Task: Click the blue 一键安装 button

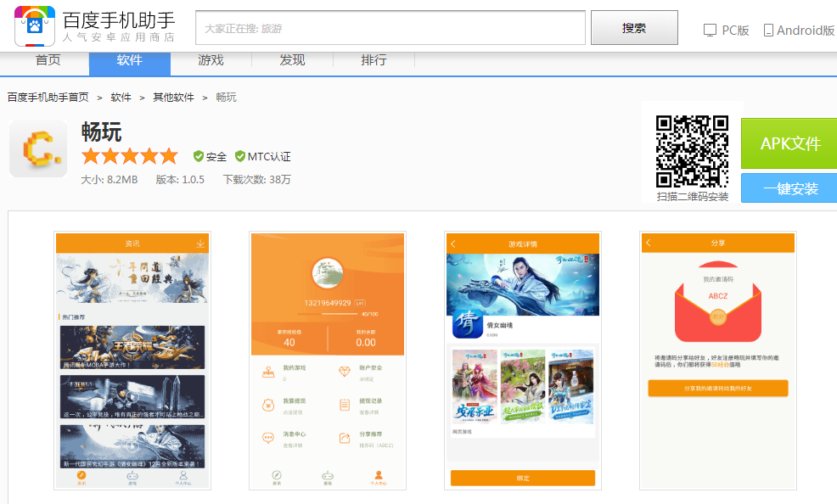Action: point(789,188)
